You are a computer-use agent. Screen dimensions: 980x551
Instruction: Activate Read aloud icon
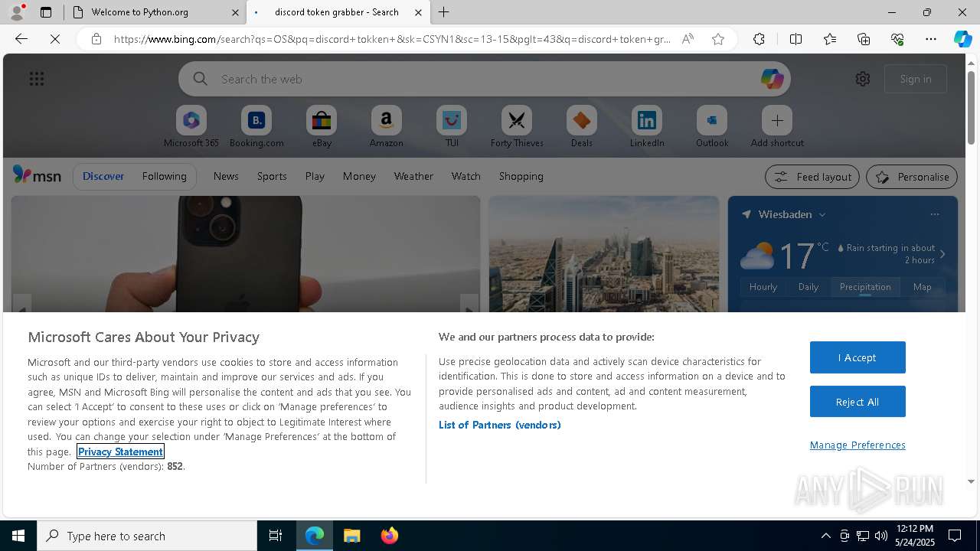click(x=688, y=39)
